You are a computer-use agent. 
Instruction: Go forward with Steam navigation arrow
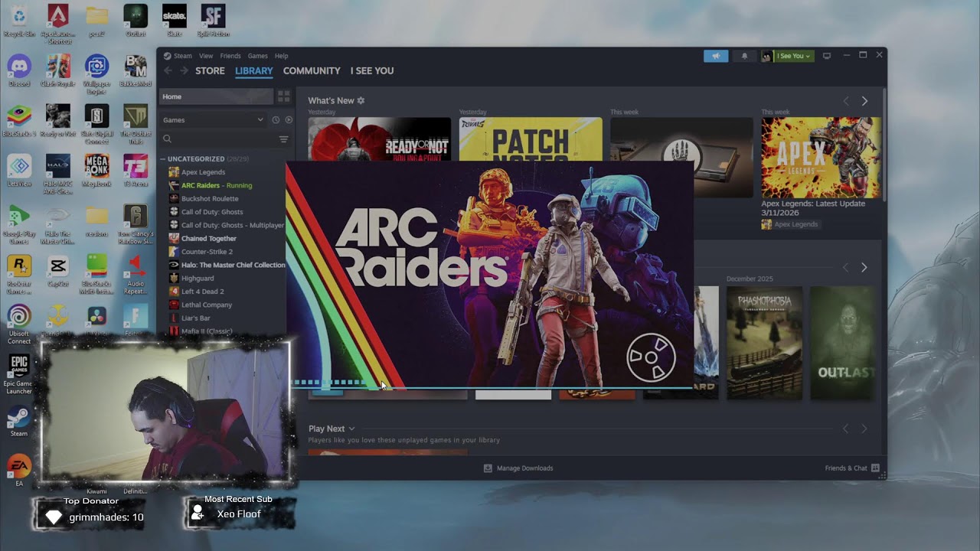pyautogui.click(x=184, y=70)
